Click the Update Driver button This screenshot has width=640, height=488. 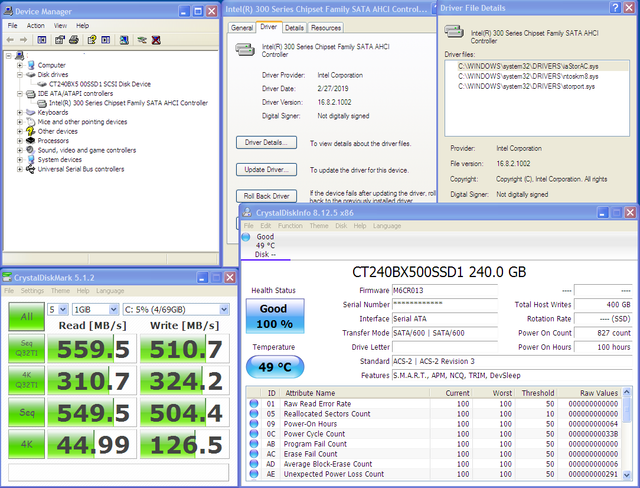click(x=266, y=169)
